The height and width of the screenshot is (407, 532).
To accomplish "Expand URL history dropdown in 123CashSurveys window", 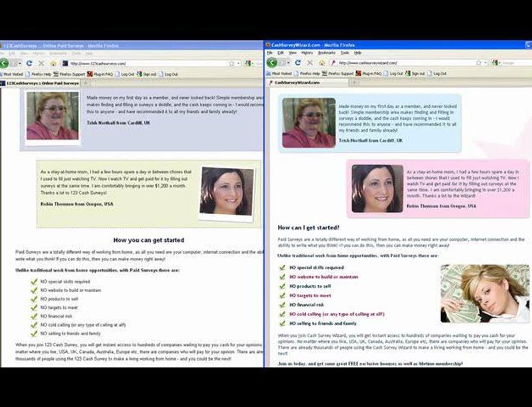I will pos(238,63).
